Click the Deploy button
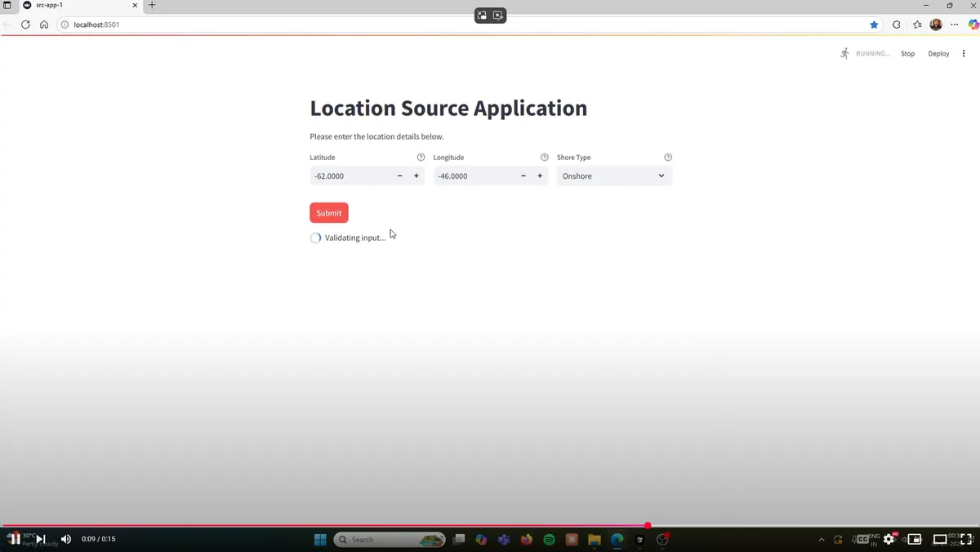The height and width of the screenshot is (552, 980). 938,54
